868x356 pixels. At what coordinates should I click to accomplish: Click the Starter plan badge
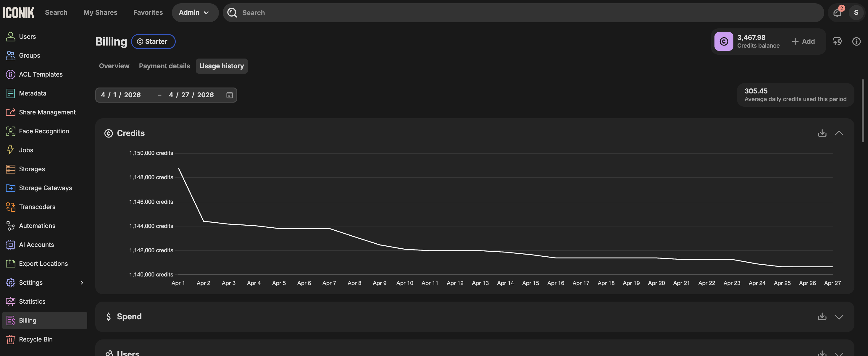pos(153,41)
